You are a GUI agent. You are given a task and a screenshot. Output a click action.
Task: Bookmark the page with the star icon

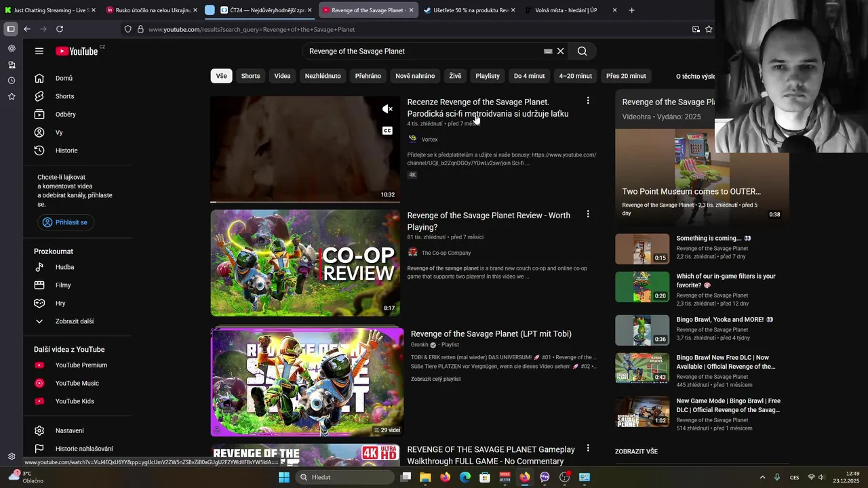click(709, 29)
